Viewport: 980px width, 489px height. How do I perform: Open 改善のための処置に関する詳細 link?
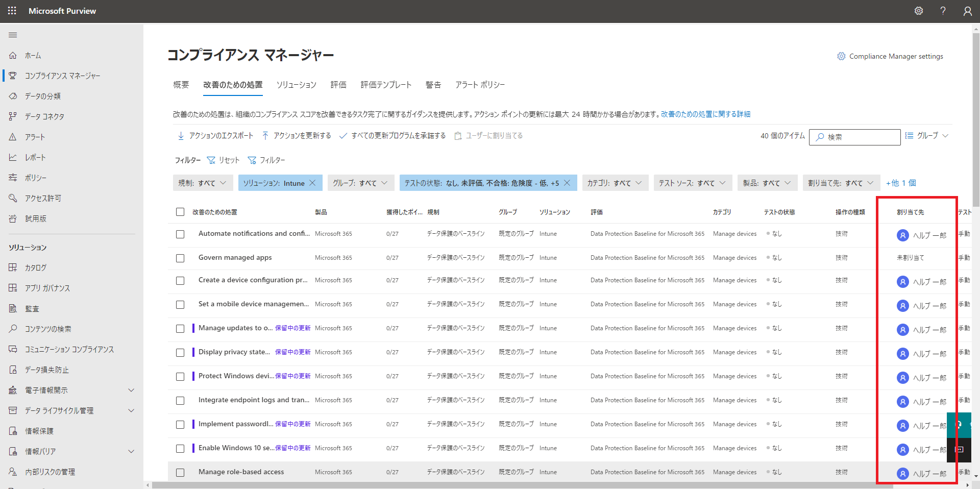[705, 114]
